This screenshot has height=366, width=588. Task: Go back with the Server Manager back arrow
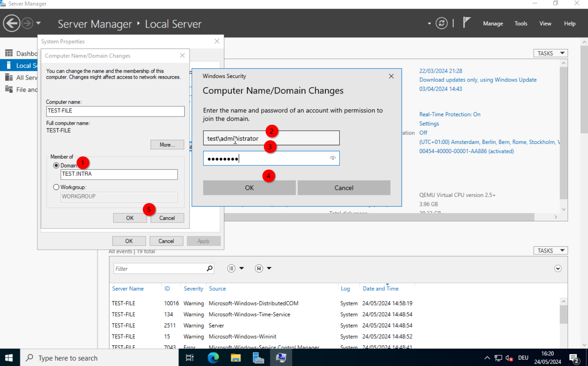[12, 23]
